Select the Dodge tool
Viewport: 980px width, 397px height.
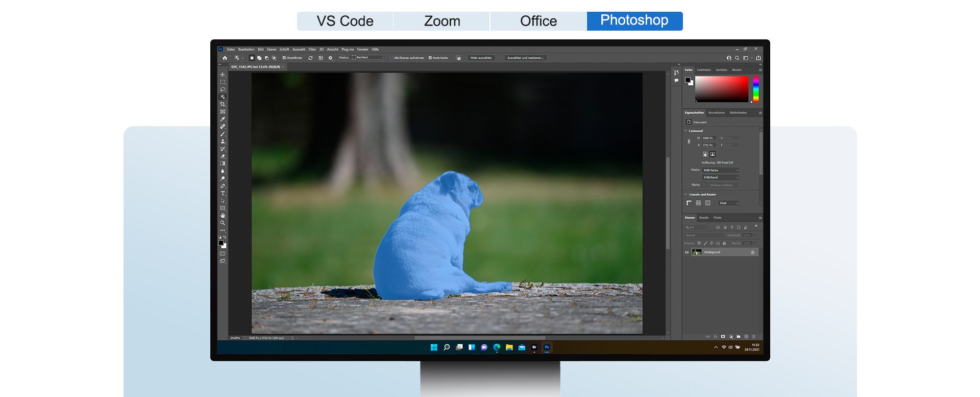[223, 178]
